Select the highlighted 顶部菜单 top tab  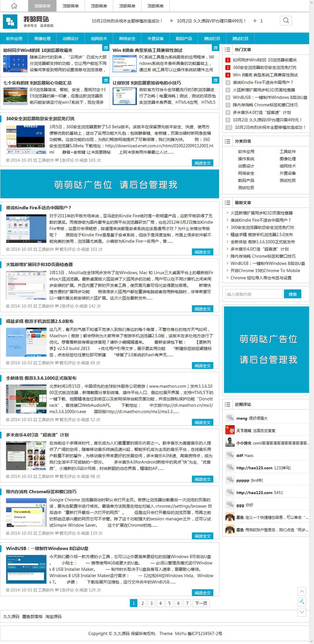[42, 6]
